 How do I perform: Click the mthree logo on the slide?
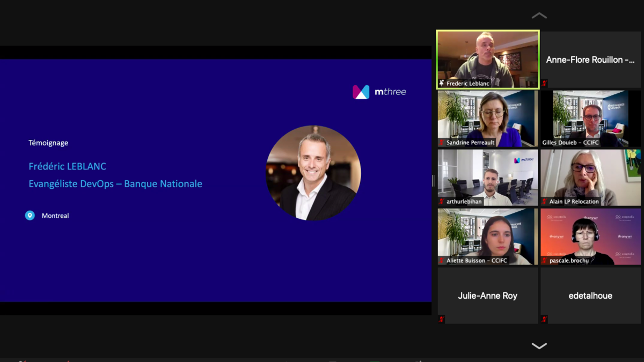point(379,92)
